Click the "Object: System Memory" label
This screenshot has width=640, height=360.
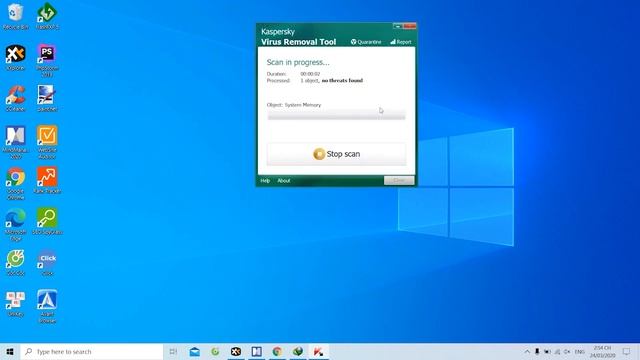(x=294, y=105)
